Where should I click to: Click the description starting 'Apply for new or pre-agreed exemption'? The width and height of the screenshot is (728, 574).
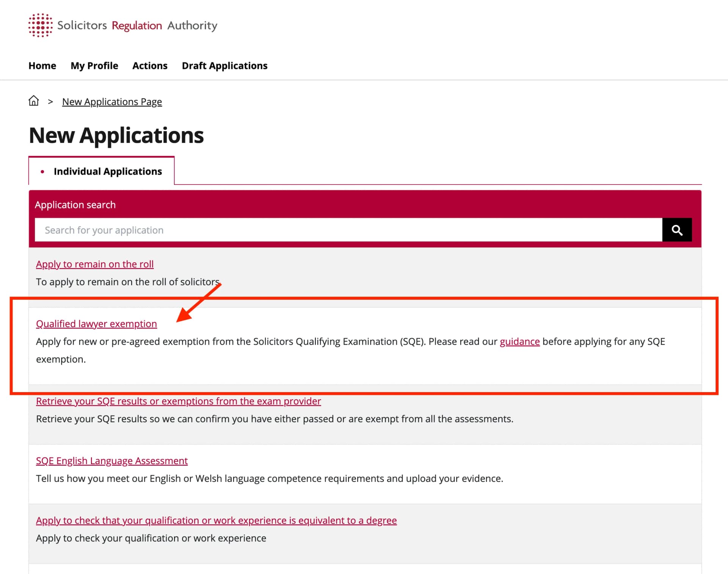coord(350,350)
